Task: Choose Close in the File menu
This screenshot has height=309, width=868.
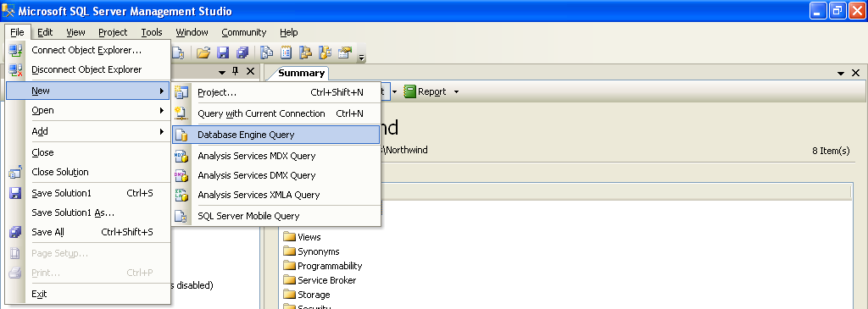Action: pyautogui.click(x=87, y=152)
